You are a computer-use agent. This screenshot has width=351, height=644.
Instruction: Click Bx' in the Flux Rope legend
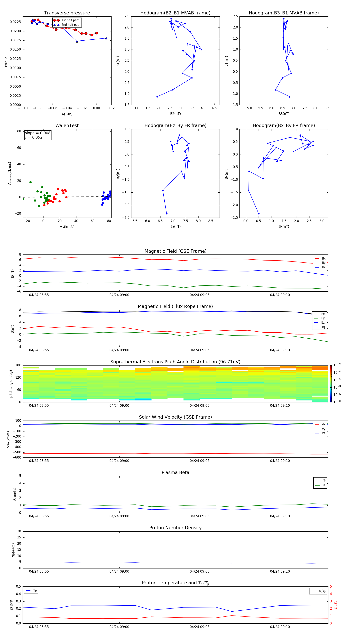coord(323,314)
